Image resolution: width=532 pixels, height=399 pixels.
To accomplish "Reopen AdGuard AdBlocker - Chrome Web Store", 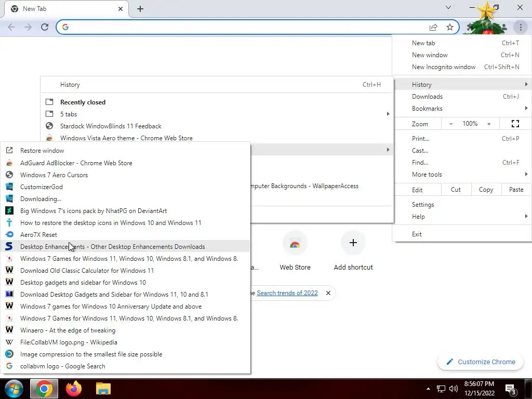I will [x=125, y=163].
